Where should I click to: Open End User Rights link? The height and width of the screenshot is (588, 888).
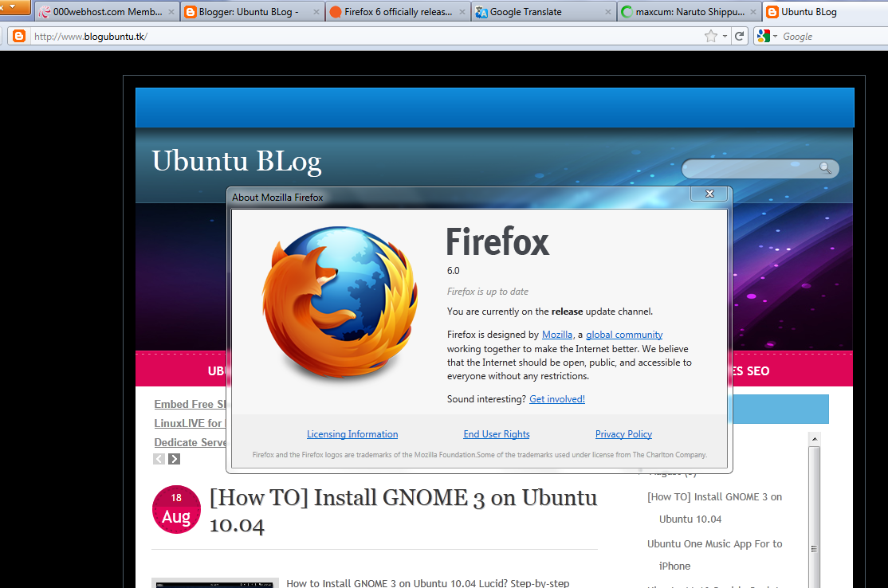(497, 434)
